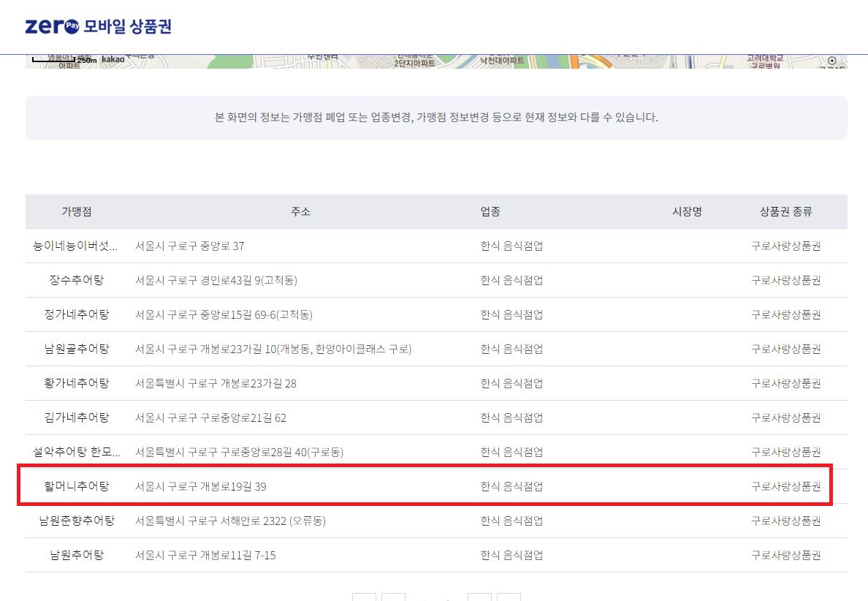868x601 pixels.
Task: Open the 정가네추어탕 merchant entry
Action: (77, 314)
